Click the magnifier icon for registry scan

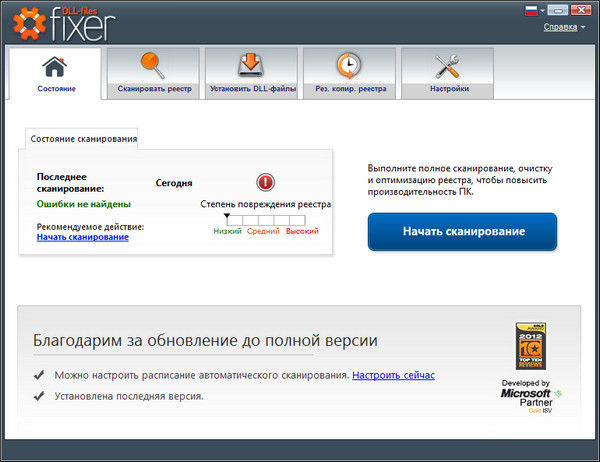click(x=153, y=65)
